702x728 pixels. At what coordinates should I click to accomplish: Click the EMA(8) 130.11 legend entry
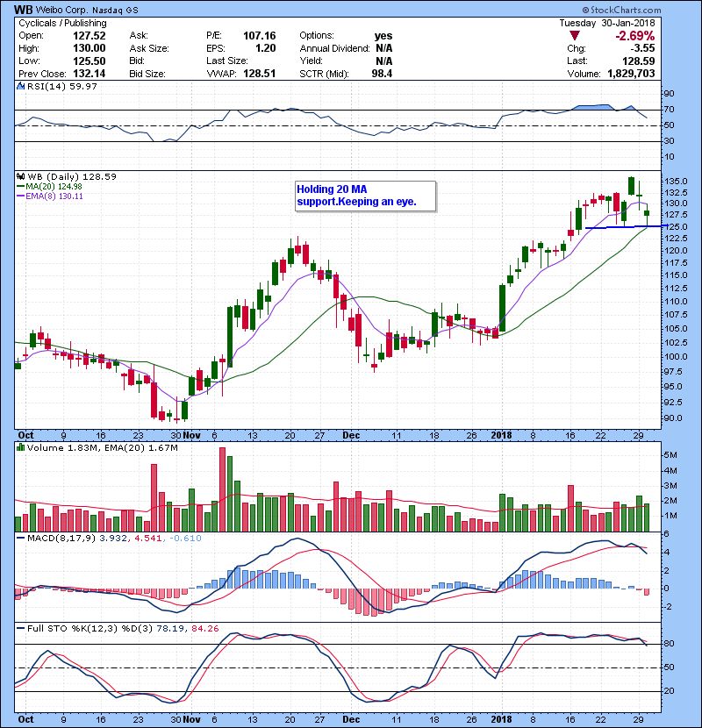click(50, 196)
